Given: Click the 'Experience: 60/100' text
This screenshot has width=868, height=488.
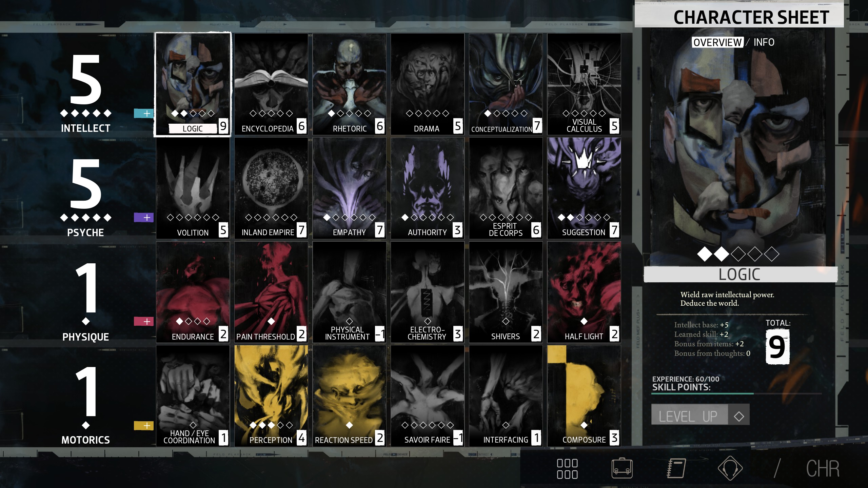Looking at the screenshot, I should (x=686, y=379).
